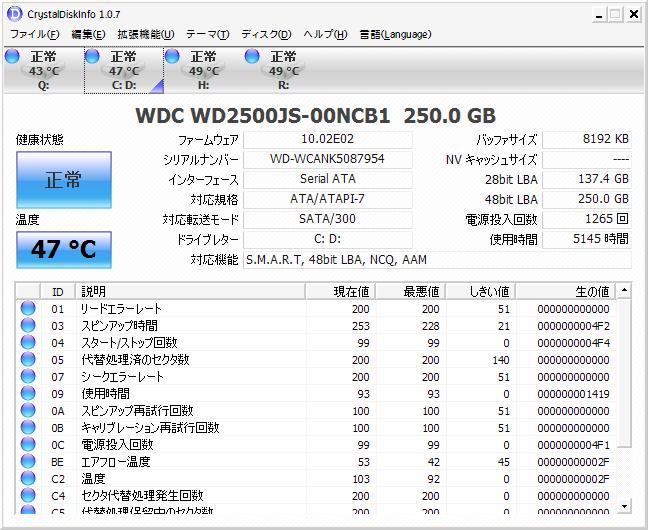
Task: Click blue status orb of attribute 0A
Action: (28, 410)
